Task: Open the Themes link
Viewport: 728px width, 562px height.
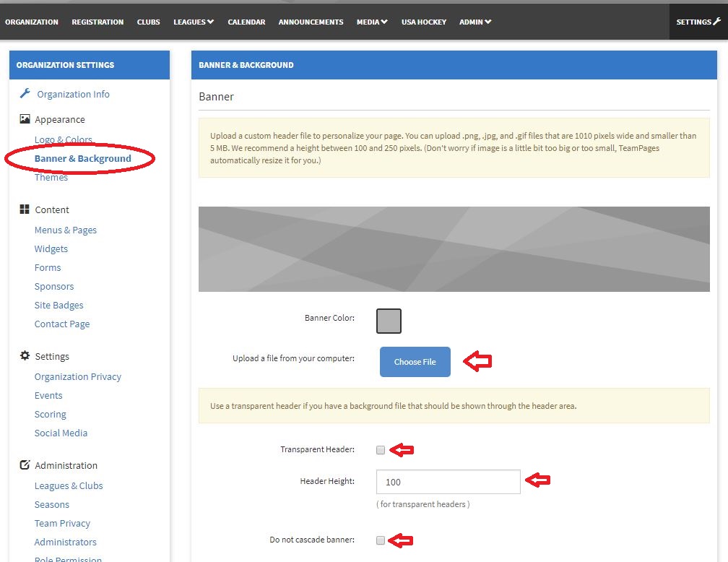Action: click(51, 177)
